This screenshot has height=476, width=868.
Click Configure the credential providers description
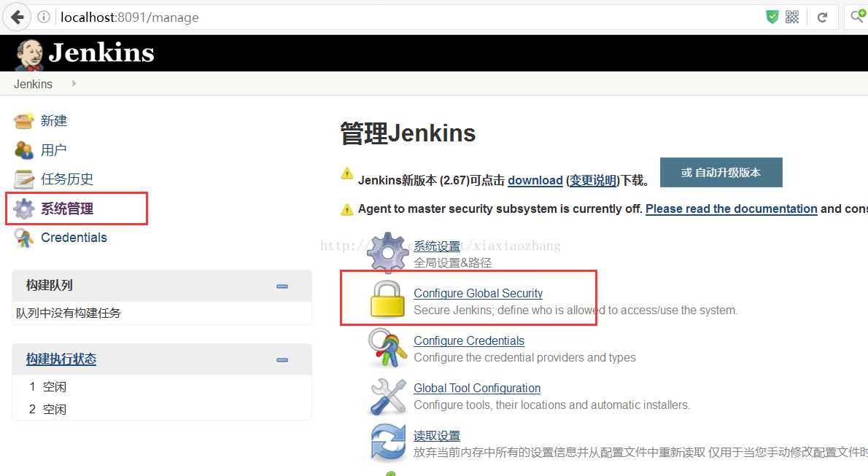[x=524, y=358]
